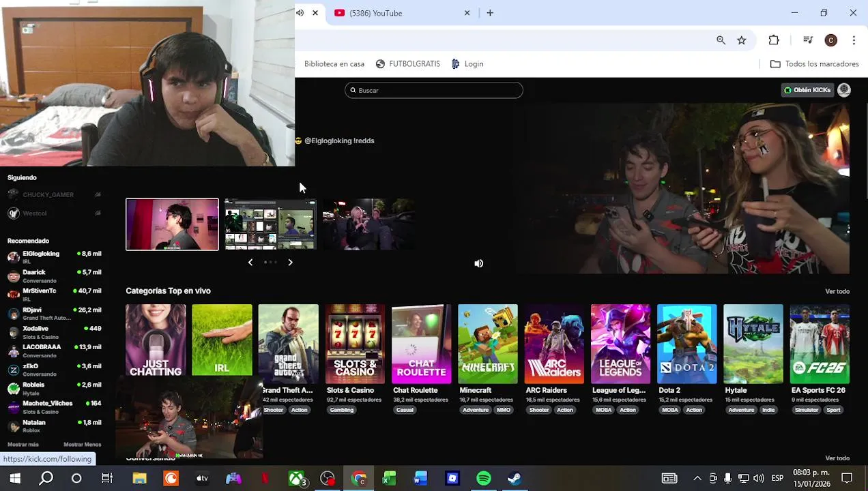Click Ver todo for top categories

pyautogui.click(x=837, y=291)
